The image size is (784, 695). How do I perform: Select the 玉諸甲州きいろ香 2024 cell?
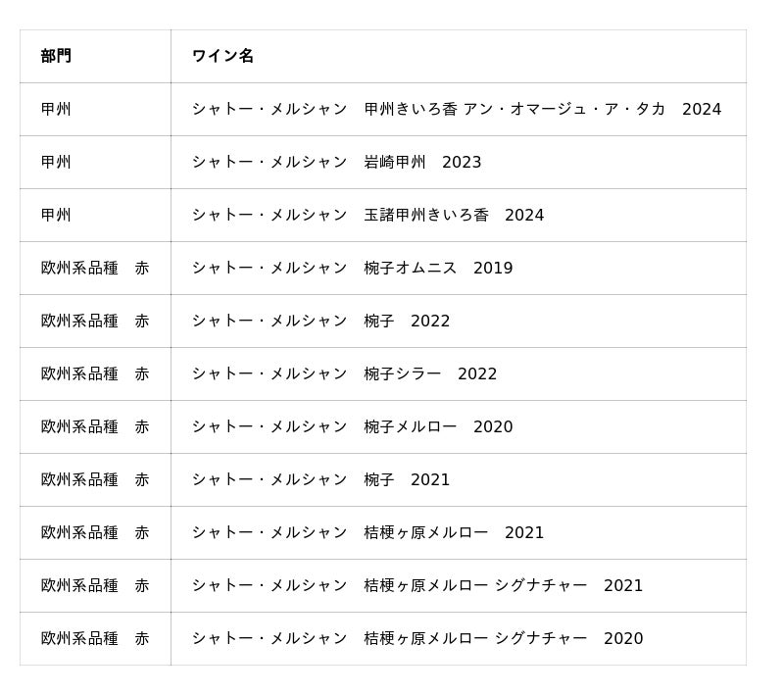tap(367, 215)
